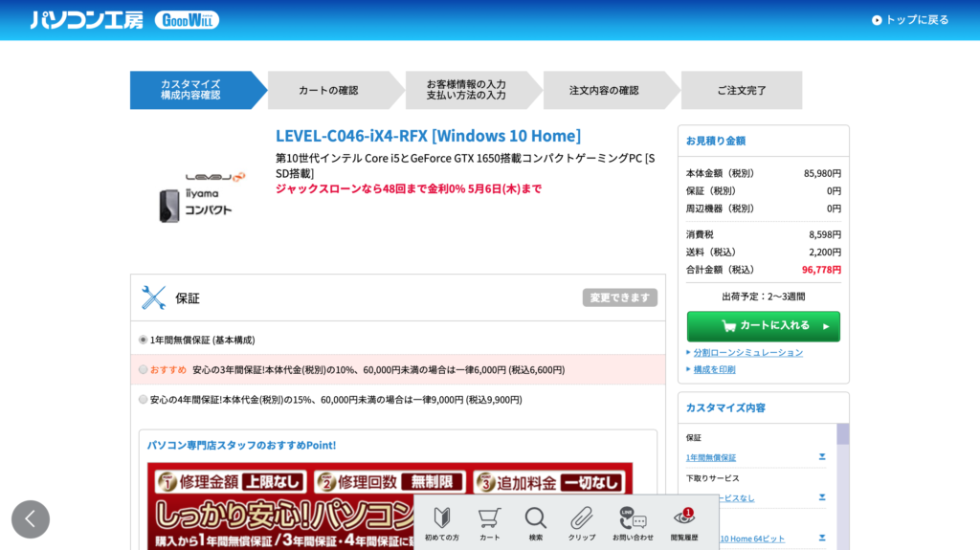Click the 出荷予定：2〜3週間 text
Screen dimensions: 980x550
(x=763, y=297)
